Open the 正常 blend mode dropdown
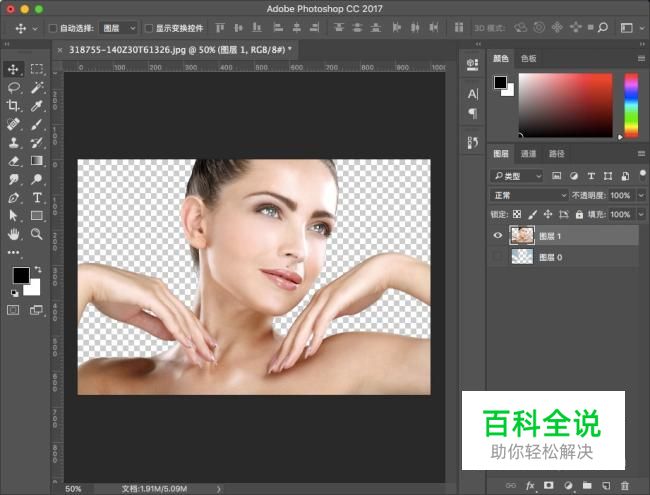The height and width of the screenshot is (495, 650). tap(529, 195)
